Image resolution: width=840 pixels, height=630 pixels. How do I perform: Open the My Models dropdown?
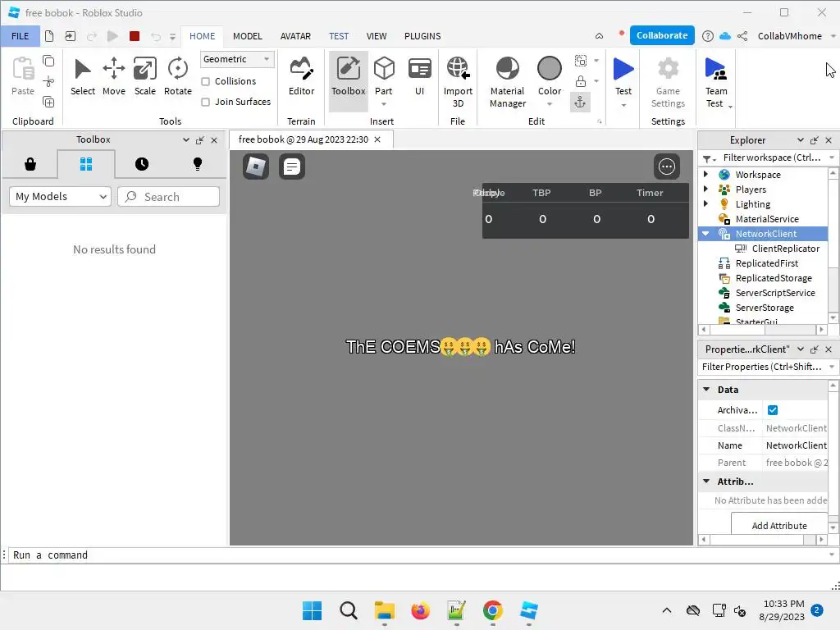[60, 197]
